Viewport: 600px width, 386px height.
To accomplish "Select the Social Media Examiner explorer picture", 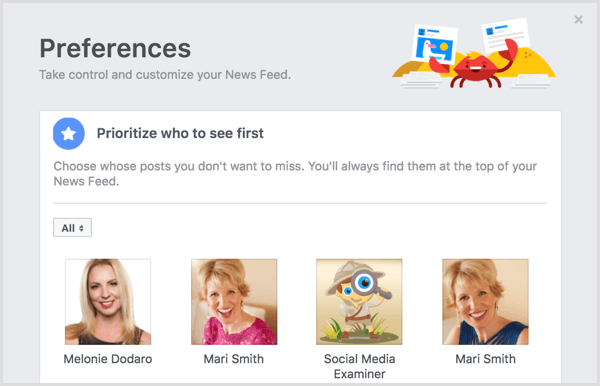I will coord(359,302).
